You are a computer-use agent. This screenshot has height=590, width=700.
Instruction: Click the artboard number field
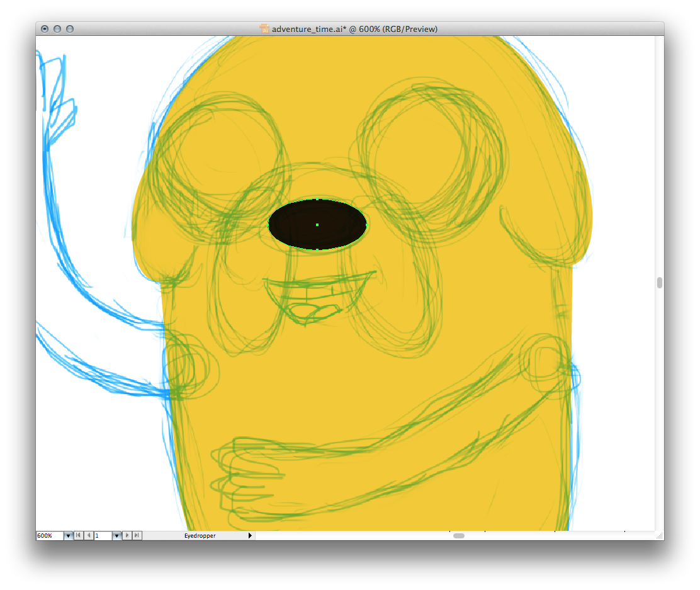tap(103, 536)
